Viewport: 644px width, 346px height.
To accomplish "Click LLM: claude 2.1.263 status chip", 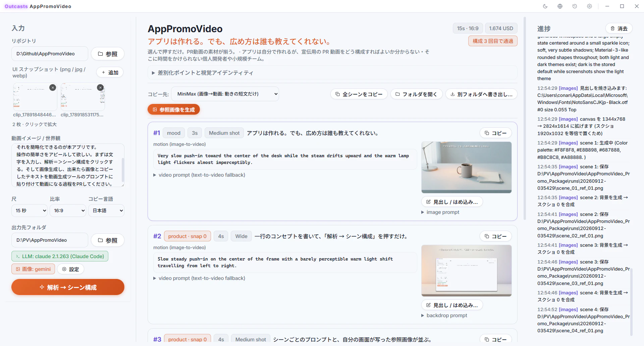I will click(60, 256).
